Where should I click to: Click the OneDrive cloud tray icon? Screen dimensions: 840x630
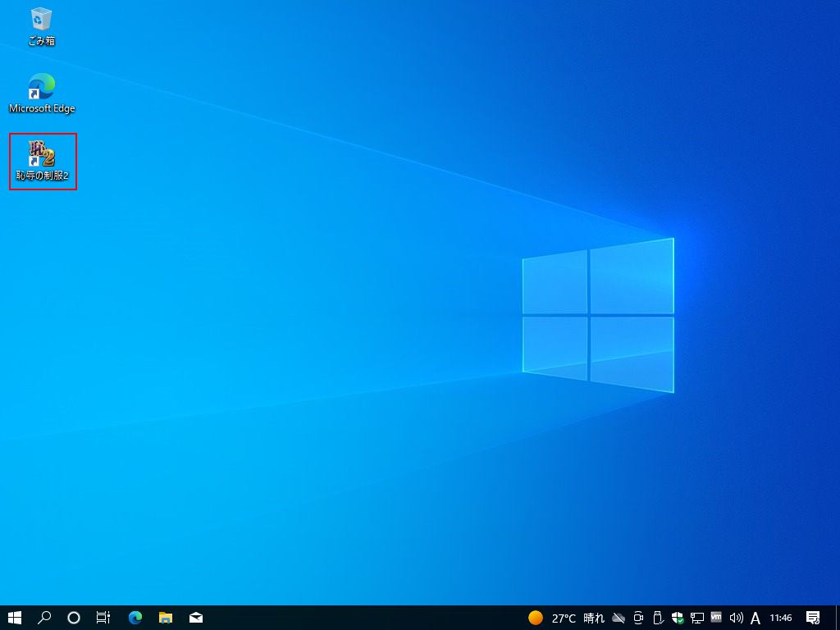coord(619,619)
